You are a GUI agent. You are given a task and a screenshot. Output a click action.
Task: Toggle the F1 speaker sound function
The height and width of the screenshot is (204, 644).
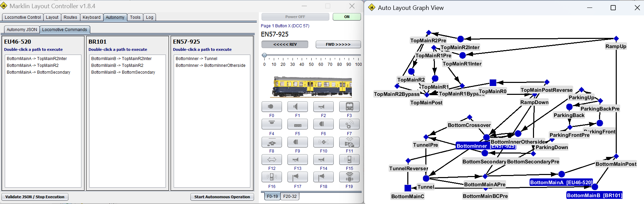(297, 107)
